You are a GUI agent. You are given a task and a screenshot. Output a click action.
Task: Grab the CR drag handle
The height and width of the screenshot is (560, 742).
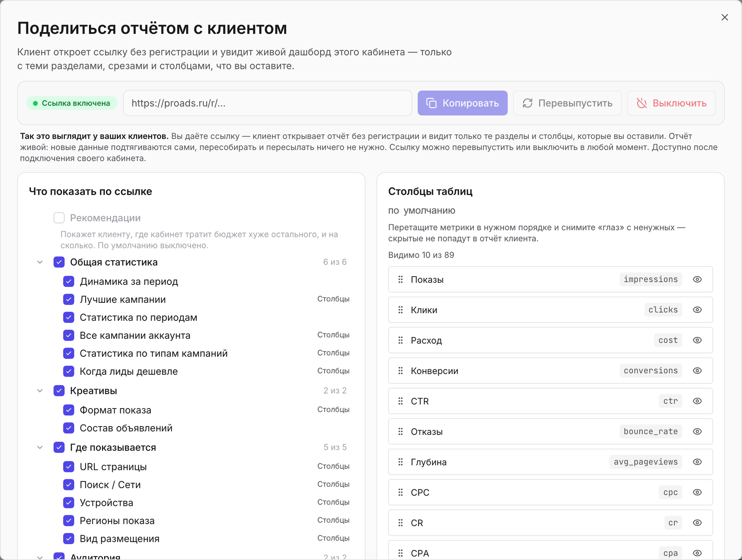(400, 523)
